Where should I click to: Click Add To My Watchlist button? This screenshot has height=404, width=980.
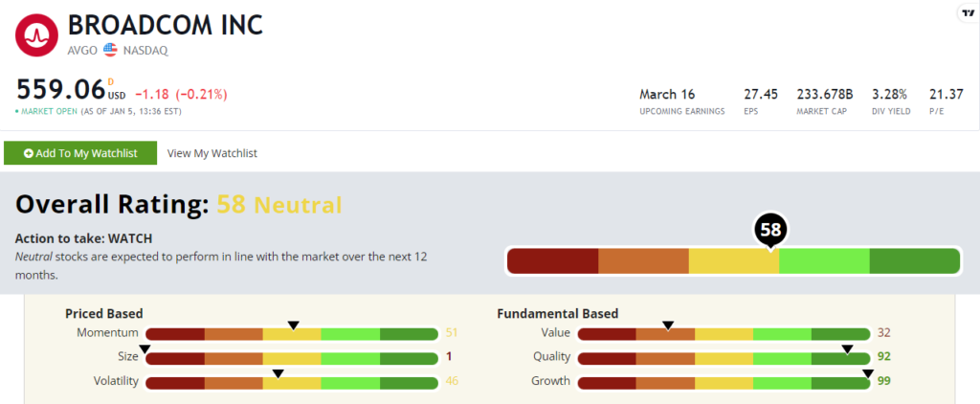[x=80, y=153]
